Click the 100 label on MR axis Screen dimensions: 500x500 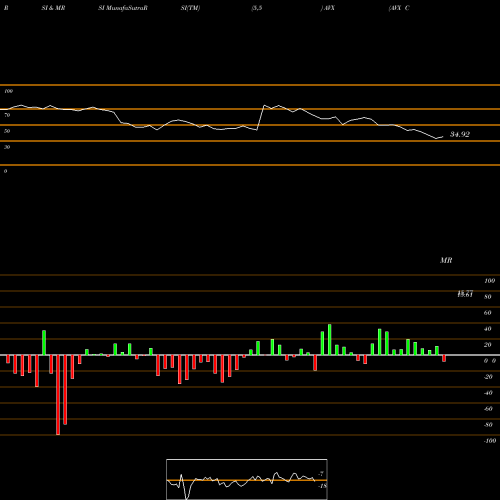(x=489, y=281)
